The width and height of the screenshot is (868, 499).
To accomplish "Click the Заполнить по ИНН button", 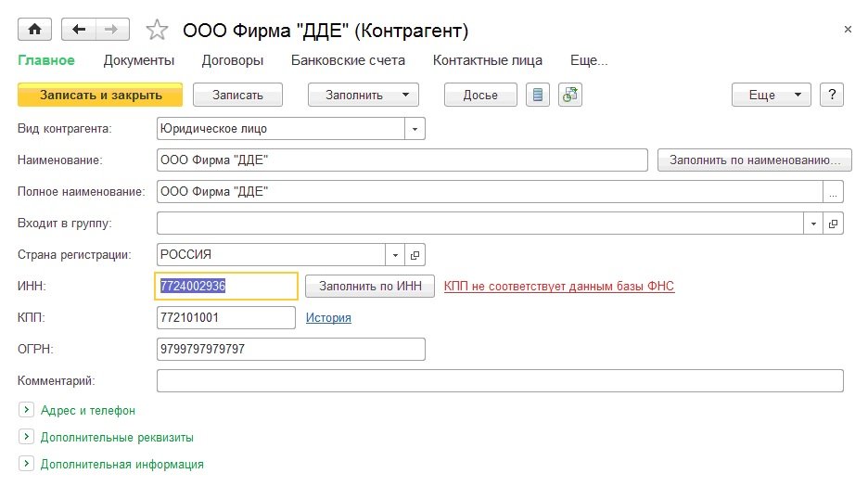I will (x=370, y=286).
